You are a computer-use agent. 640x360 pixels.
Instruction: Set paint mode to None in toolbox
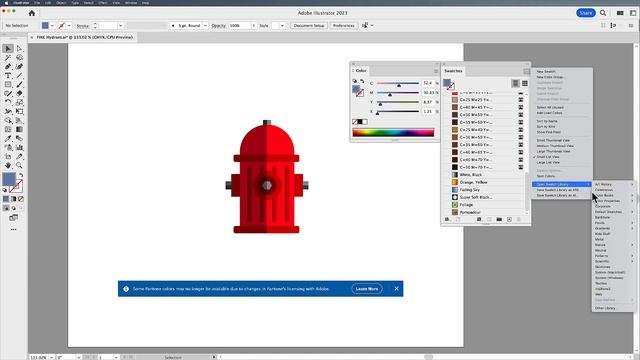[21, 199]
